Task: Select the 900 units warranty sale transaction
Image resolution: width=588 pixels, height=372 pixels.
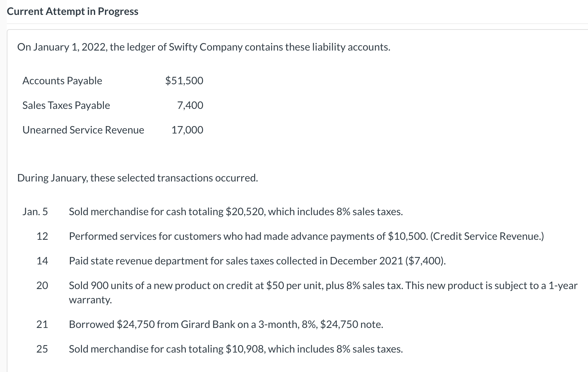Action: (323, 286)
